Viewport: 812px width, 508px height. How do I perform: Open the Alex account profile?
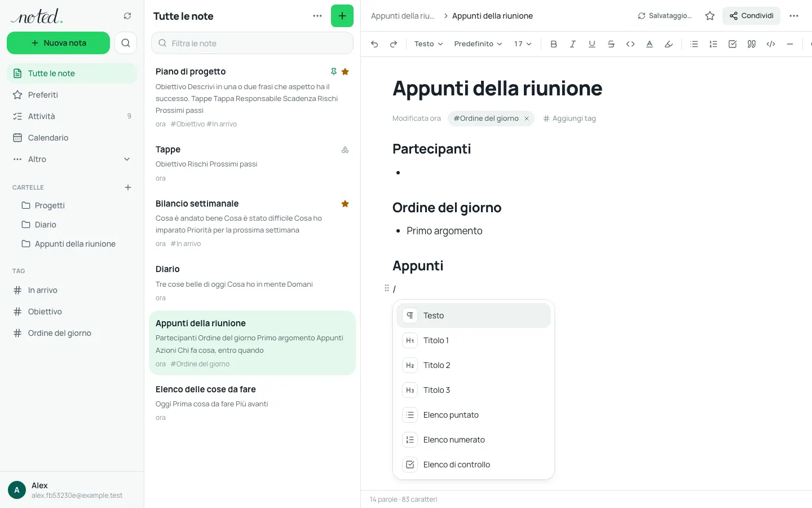pyautogui.click(x=72, y=490)
